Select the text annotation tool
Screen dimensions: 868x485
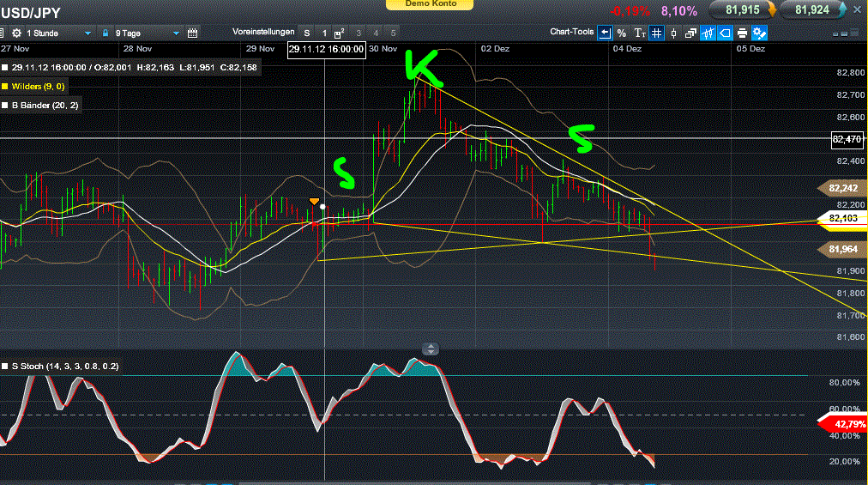pyautogui.click(x=640, y=33)
